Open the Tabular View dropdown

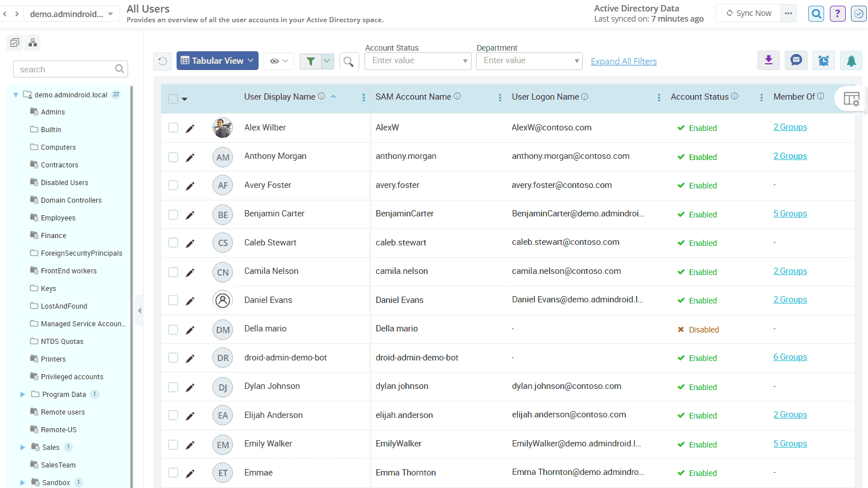click(217, 60)
